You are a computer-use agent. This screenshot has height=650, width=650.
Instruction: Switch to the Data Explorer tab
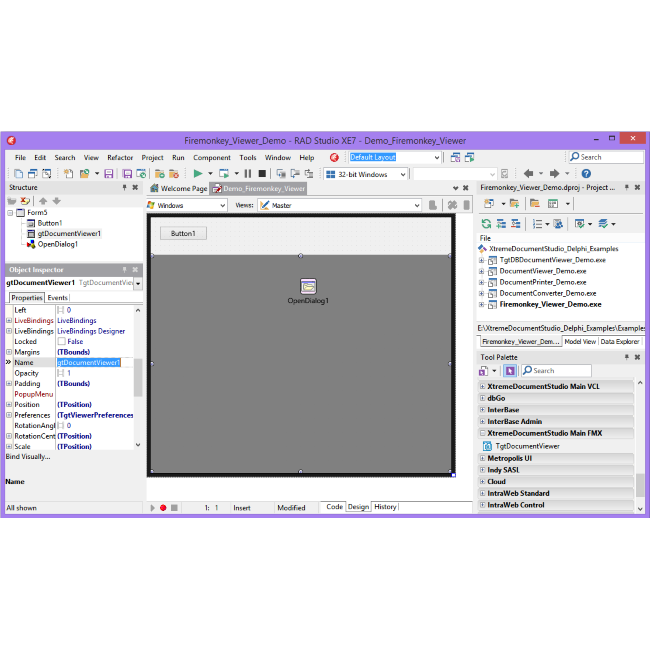[x=620, y=342]
